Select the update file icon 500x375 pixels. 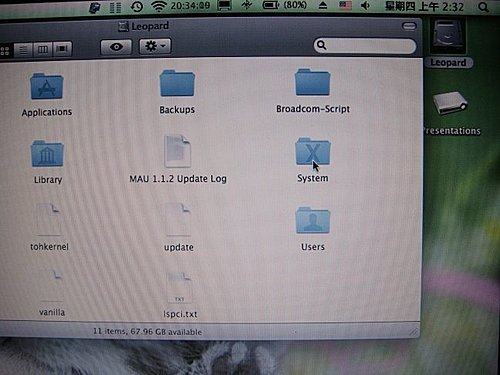point(178,219)
